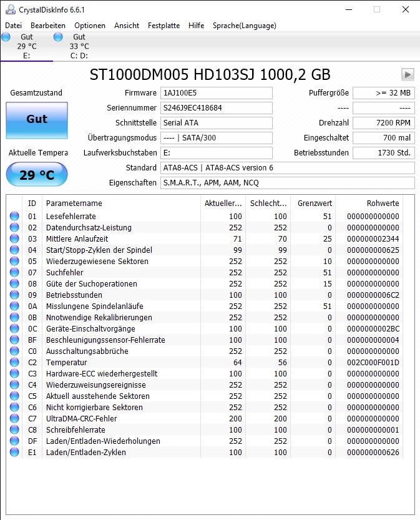Click status orb of Laden/Entladen-Zyklen row

tap(14, 453)
